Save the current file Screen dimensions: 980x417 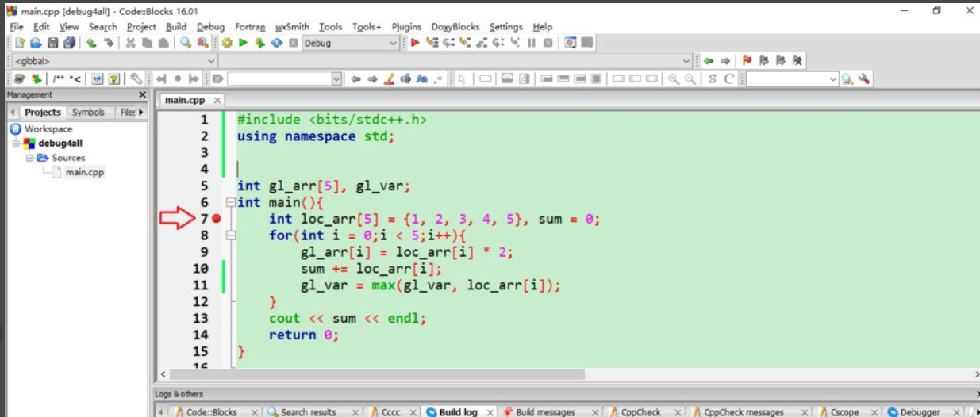(52, 43)
